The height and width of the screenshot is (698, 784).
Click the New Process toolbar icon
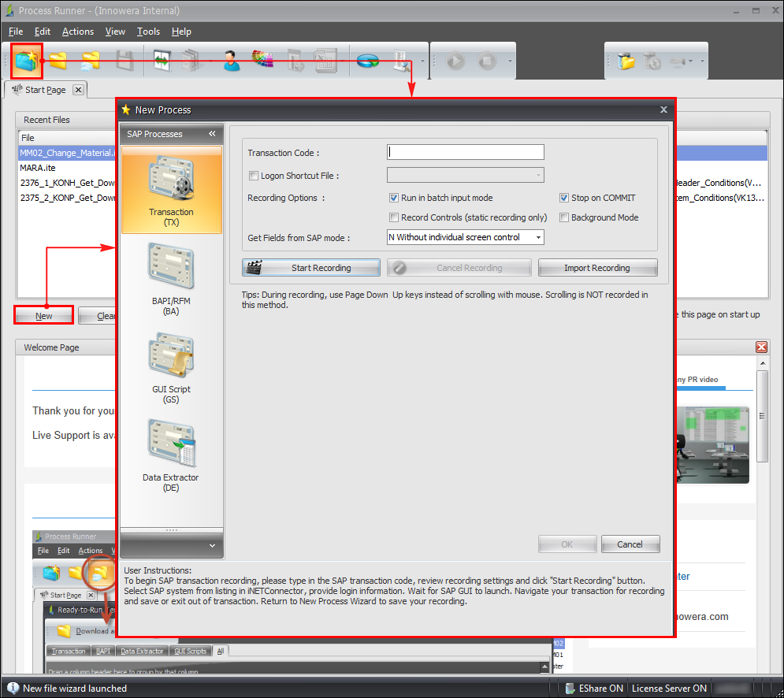[x=27, y=61]
